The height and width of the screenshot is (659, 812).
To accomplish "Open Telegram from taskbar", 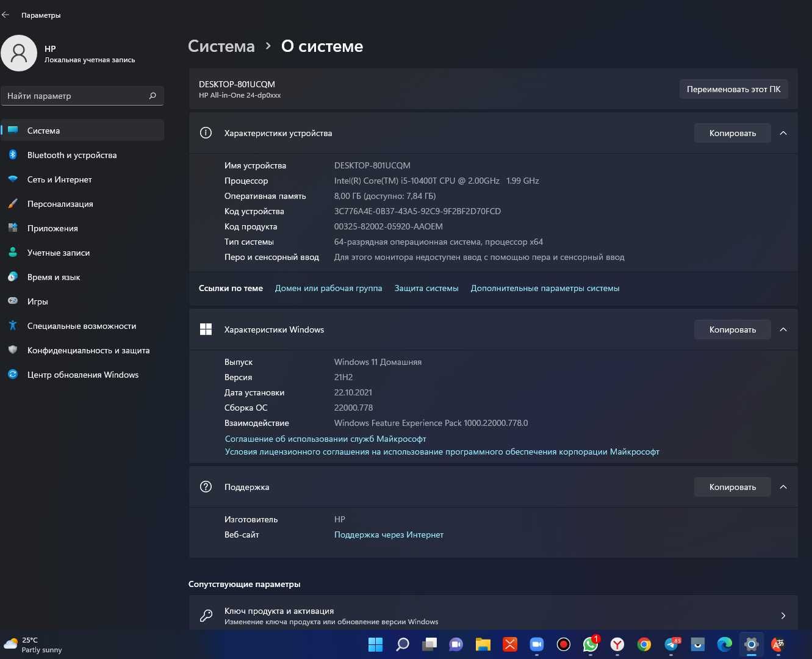I will pos(672,644).
